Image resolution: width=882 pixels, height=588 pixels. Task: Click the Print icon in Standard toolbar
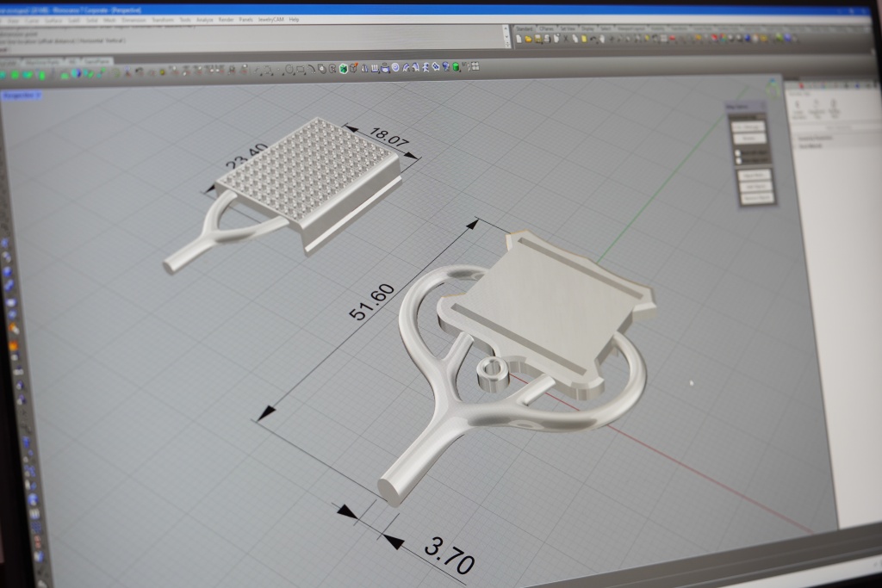tap(547, 39)
